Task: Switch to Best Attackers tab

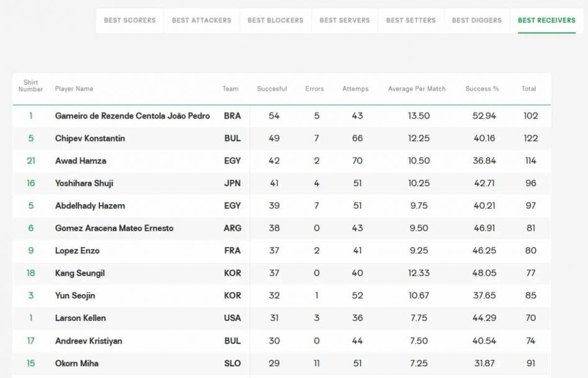Action: (201, 21)
